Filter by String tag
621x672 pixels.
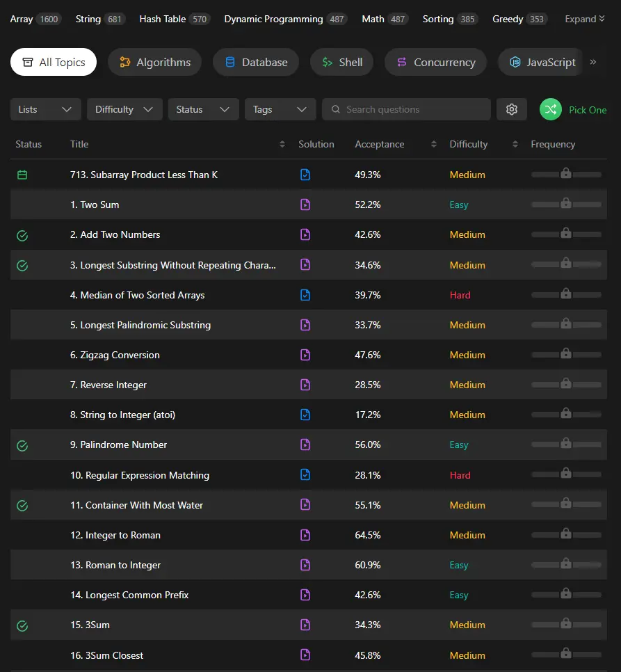click(100, 19)
